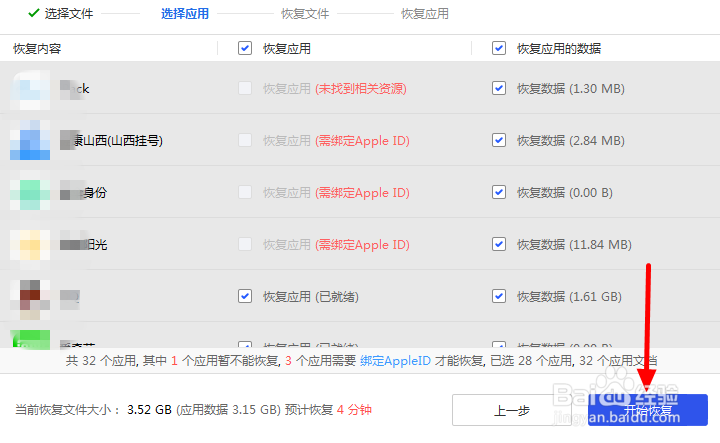Image resolution: width=720 pixels, height=443 pixels.
Task: Click disabled checkbox beside 未找到相关资源
Action: point(245,88)
